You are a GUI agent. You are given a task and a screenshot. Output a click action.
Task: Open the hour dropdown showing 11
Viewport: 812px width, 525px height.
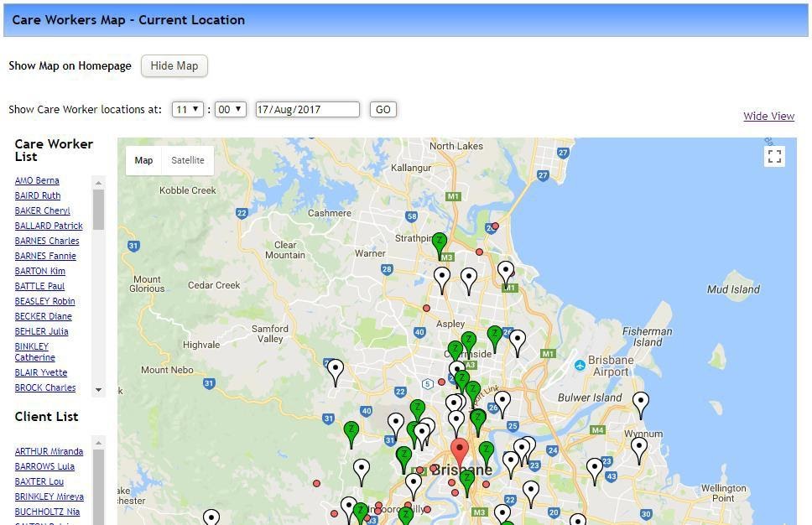point(187,109)
